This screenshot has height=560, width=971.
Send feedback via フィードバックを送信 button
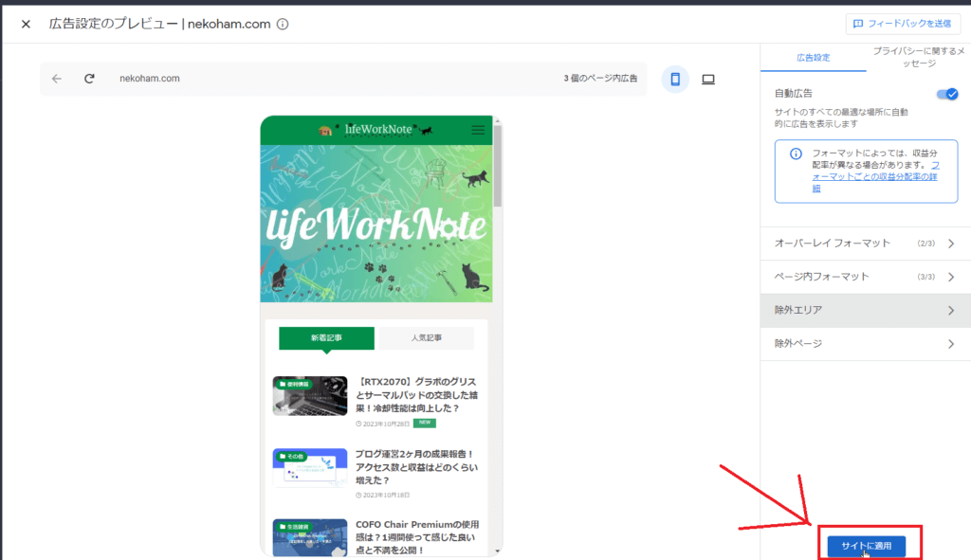pyautogui.click(x=903, y=24)
